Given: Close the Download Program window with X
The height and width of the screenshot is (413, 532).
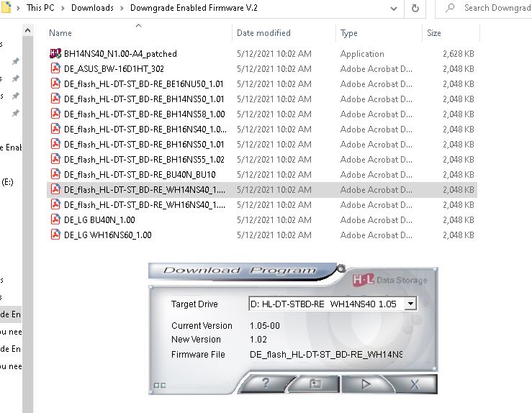Looking at the screenshot, I should 415,384.
